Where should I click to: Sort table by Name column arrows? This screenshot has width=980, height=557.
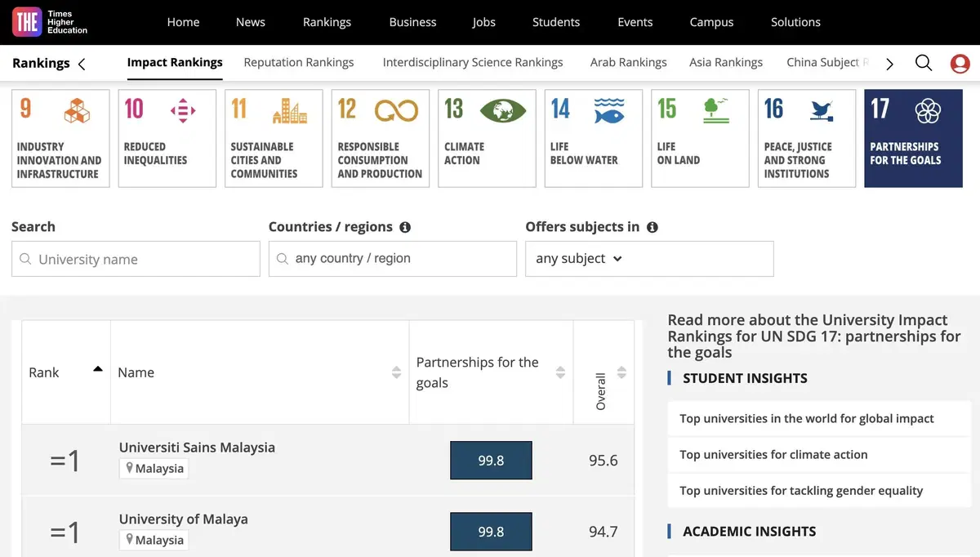pos(397,372)
